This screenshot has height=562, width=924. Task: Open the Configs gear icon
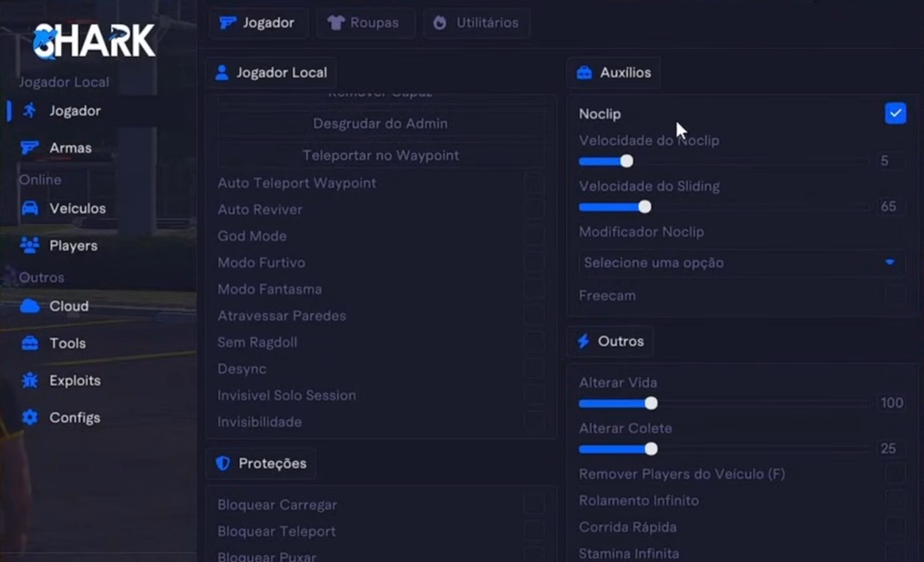coord(30,418)
